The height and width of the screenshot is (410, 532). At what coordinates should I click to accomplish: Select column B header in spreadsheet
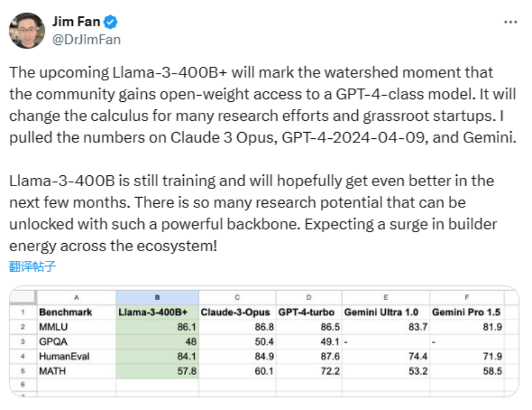(157, 297)
